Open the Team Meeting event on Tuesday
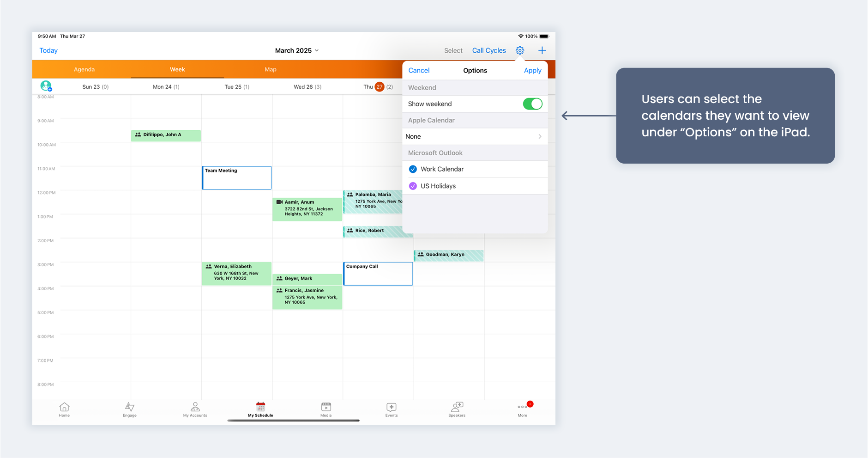 236,177
